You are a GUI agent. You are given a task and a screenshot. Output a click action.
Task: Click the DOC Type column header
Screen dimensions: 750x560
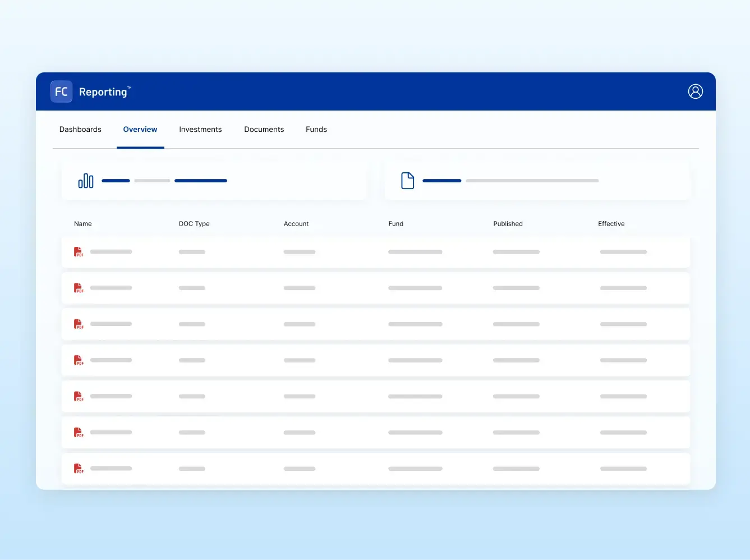[194, 224]
